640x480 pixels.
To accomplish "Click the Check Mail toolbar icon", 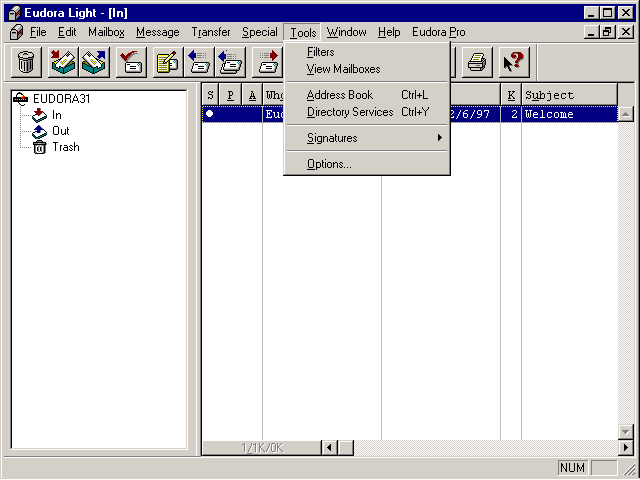I will 131,62.
